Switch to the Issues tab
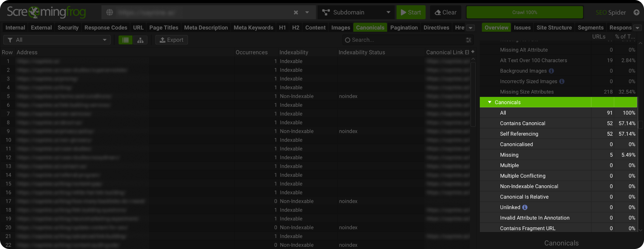The height and width of the screenshot is (249, 644). (x=522, y=28)
